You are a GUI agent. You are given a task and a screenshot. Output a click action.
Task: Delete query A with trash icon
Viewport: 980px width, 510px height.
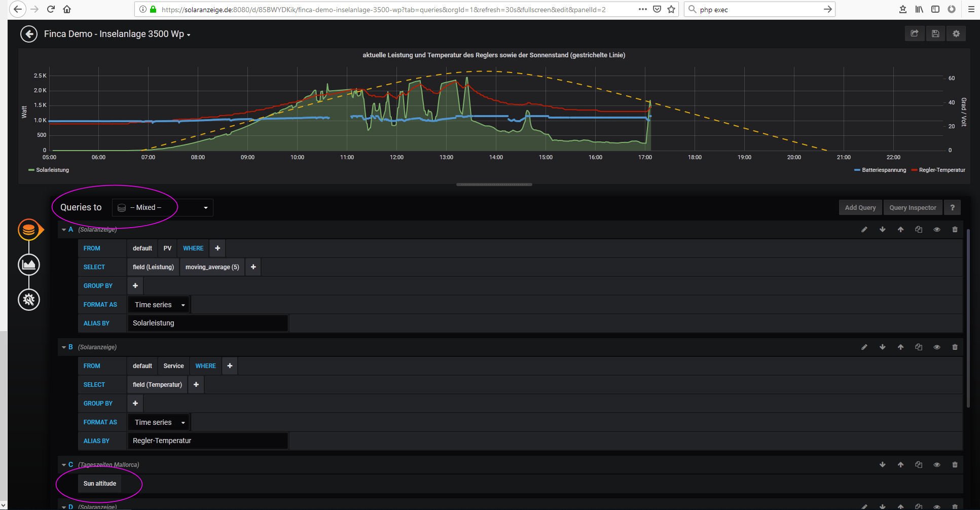coord(955,230)
